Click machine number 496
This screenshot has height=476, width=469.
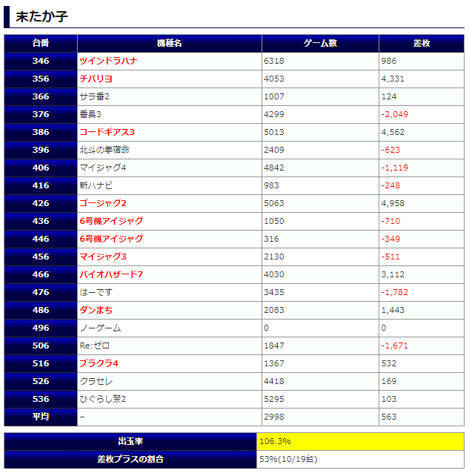pyautogui.click(x=41, y=328)
